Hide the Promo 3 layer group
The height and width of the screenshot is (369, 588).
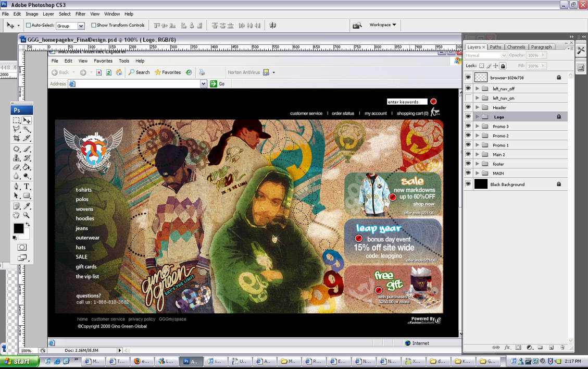[x=468, y=126]
